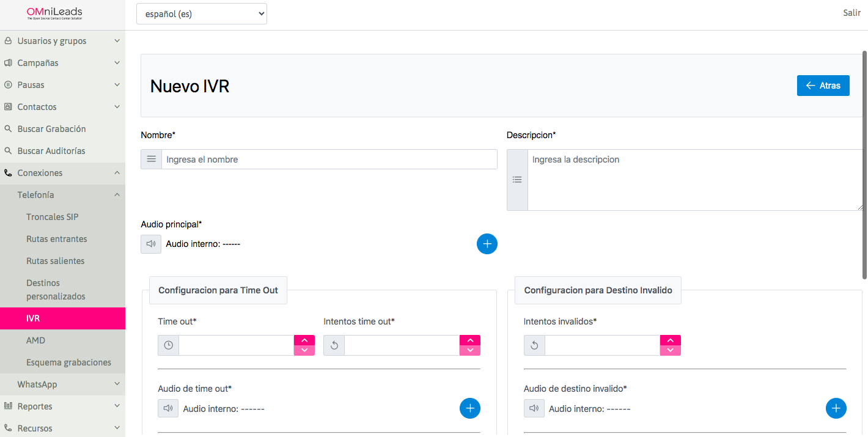This screenshot has width=868, height=437.
Task: Click the Nombre input field
Action: click(329, 160)
